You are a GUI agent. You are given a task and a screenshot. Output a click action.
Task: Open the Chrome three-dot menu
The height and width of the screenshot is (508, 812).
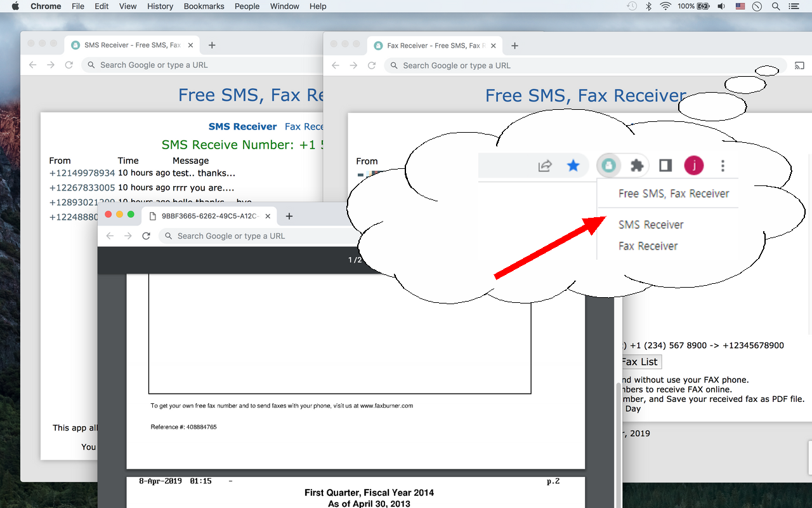pos(723,165)
